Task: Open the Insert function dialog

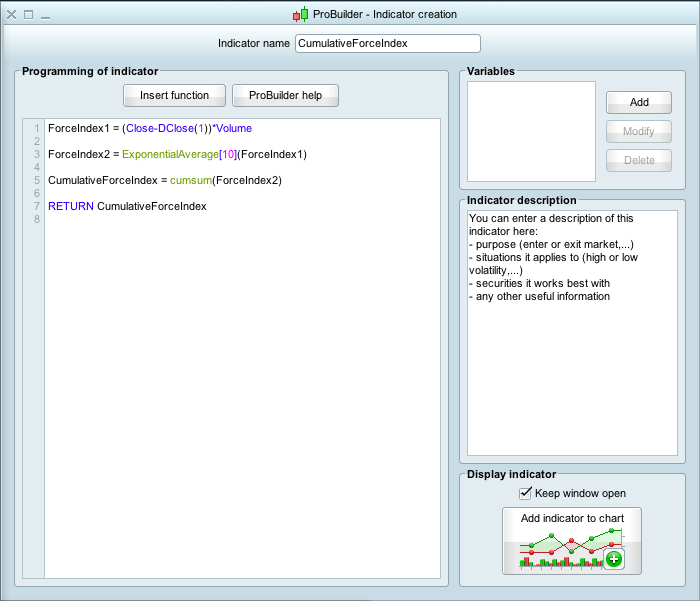Action: 175,96
